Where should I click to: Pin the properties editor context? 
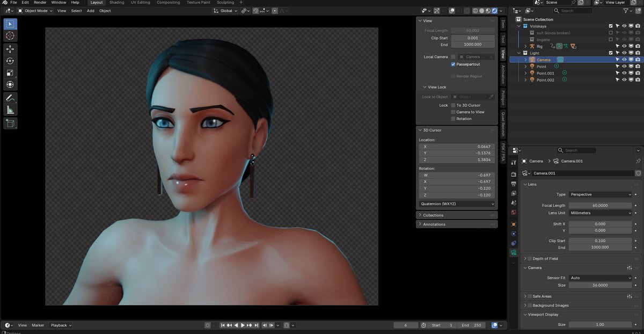click(x=638, y=161)
